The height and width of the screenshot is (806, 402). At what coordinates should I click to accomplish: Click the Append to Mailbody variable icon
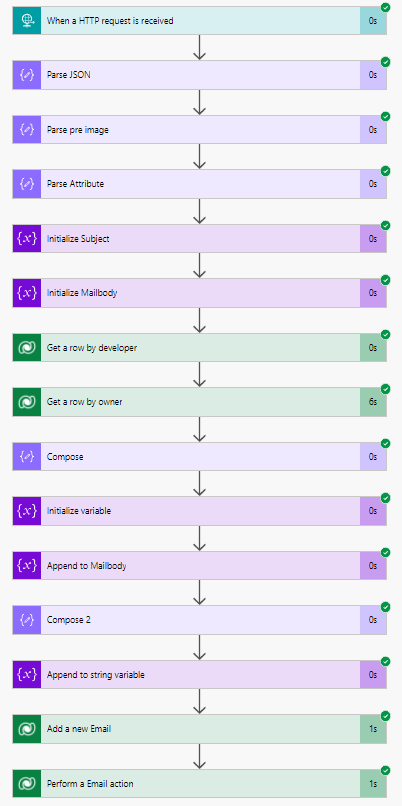27,565
